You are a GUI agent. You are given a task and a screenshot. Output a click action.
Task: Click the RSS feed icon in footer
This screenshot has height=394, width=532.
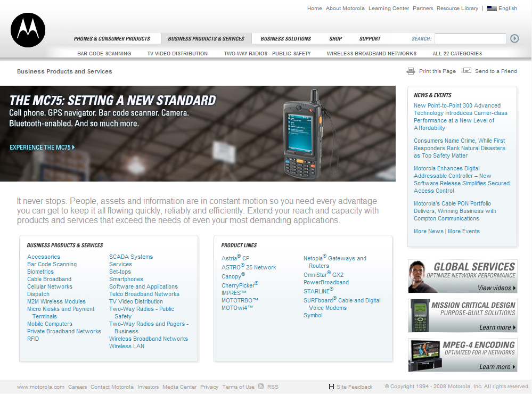(261, 387)
